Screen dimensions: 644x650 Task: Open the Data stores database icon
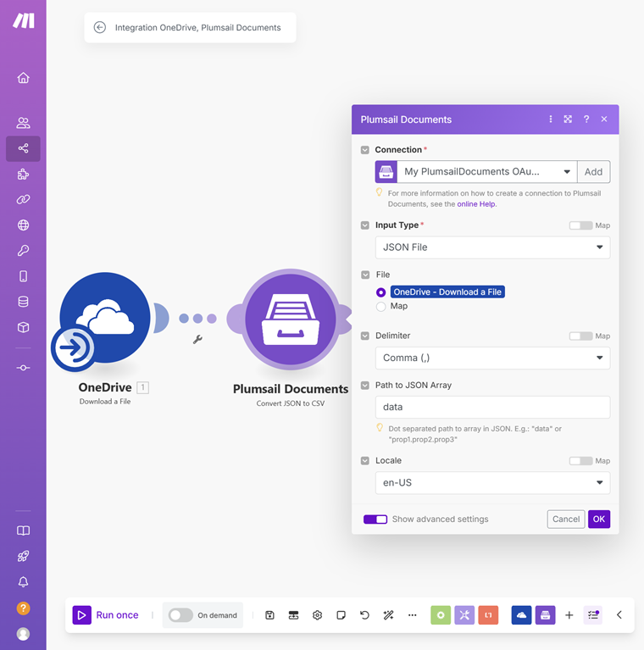[23, 302]
